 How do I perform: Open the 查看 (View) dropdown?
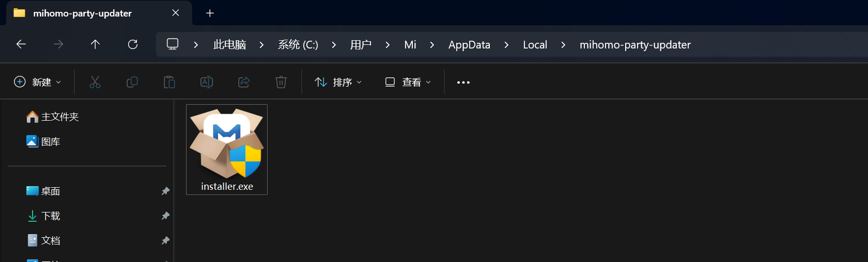(x=408, y=82)
